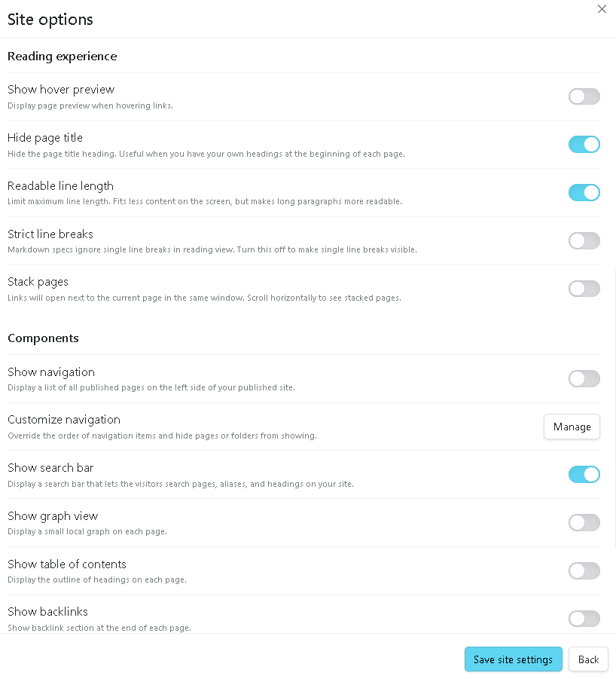Turn off Readable line length
The width and height of the screenshot is (616, 679).
click(584, 193)
